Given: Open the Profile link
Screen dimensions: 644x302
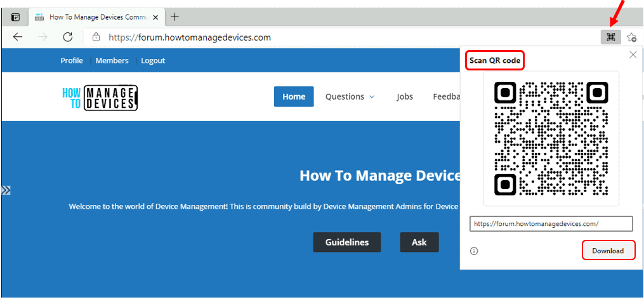Looking at the screenshot, I should pos(72,60).
